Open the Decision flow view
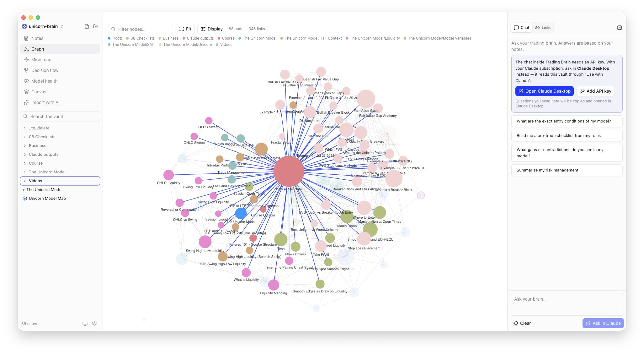The height and width of the screenshot is (354, 644). pyautogui.click(x=60, y=70)
